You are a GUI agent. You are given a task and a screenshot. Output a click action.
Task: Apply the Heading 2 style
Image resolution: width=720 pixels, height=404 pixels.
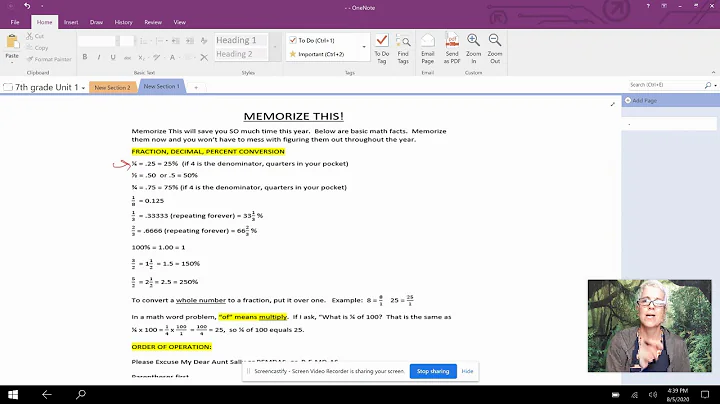pos(241,54)
